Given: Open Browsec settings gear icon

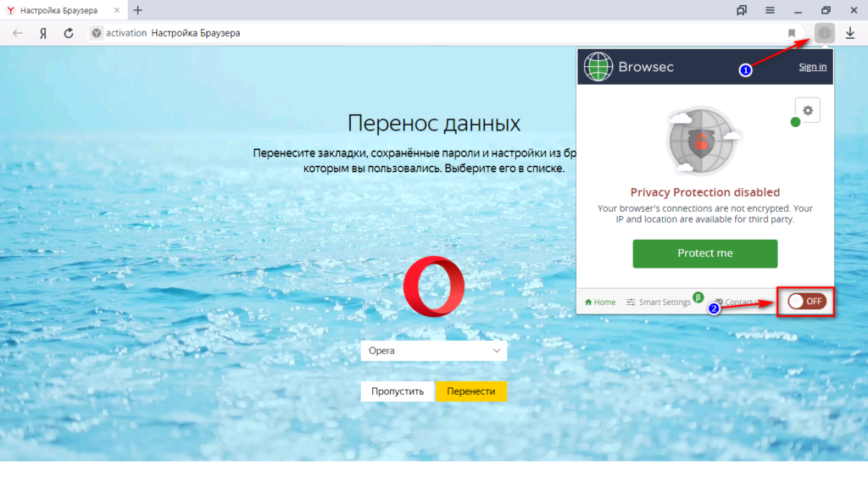Looking at the screenshot, I should tap(808, 110).
